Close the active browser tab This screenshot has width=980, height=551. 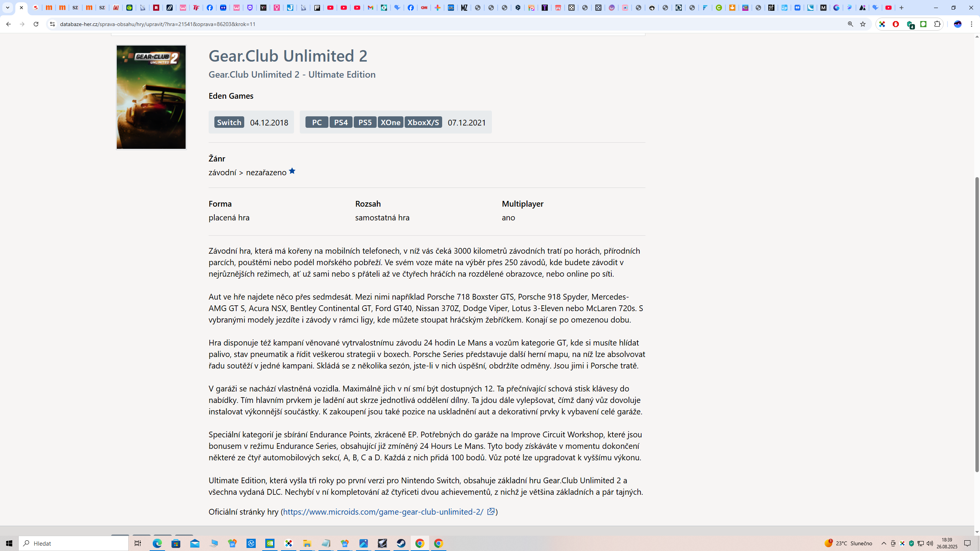(21, 8)
